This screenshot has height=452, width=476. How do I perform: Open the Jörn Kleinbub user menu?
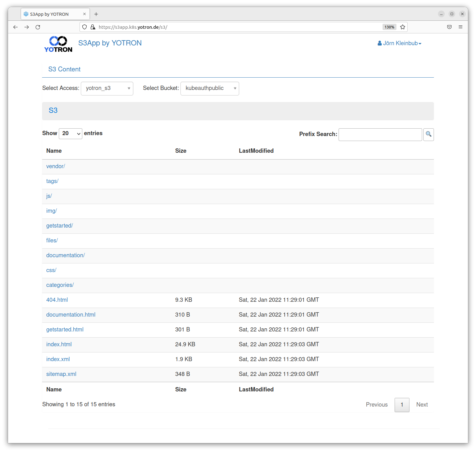pos(399,43)
